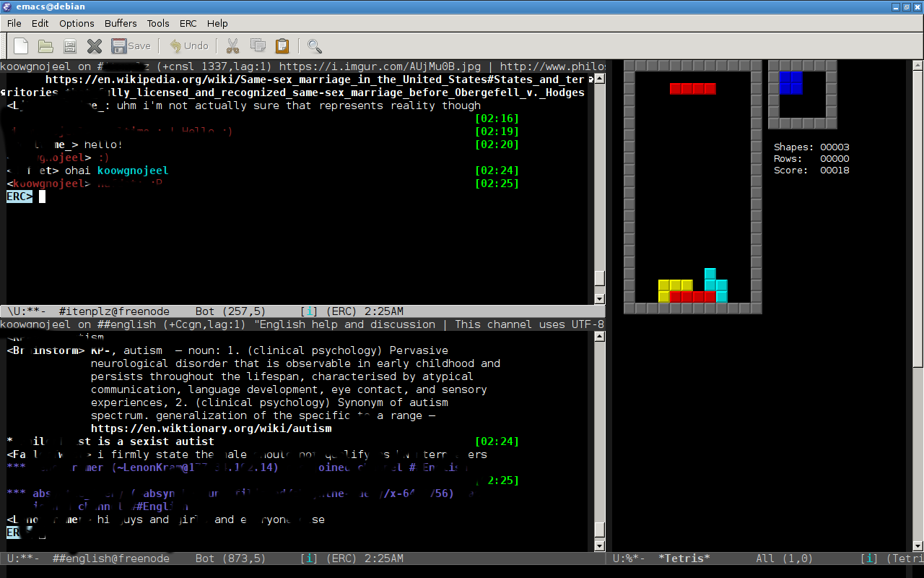
Task: Click the Score: 00018 counter
Action: point(811,170)
